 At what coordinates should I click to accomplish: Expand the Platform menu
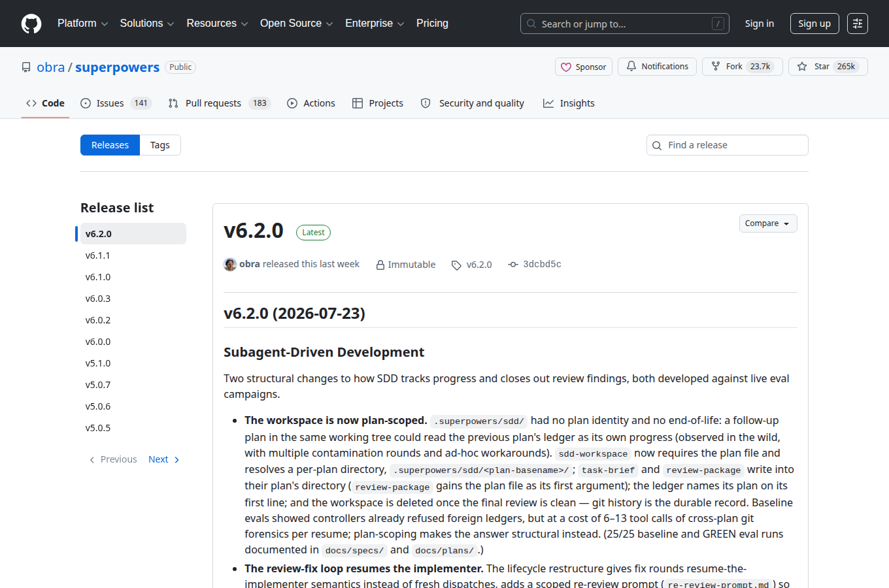[83, 24]
